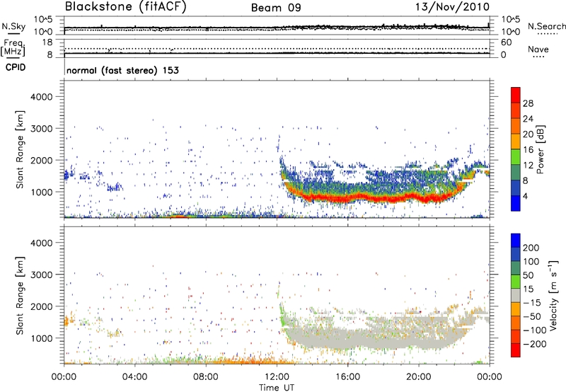The height and width of the screenshot is (392, 566).
Task: Click the 'Slant Range [km]' label of power panel
Action: [x=20, y=149]
